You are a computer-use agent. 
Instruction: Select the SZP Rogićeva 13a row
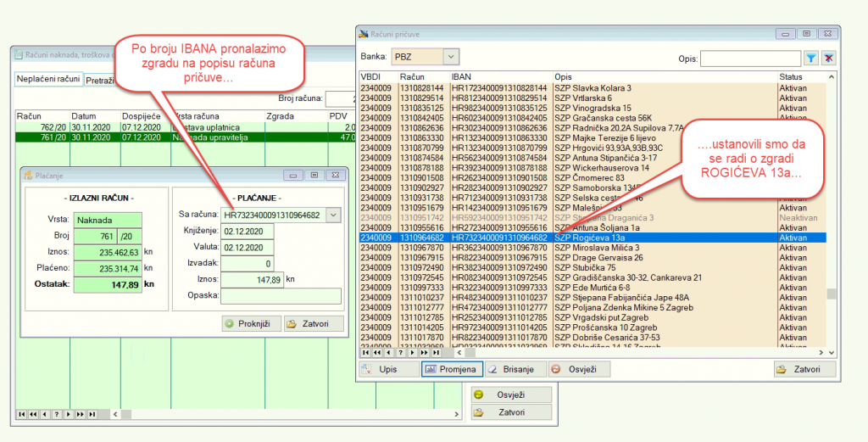click(593, 238)
